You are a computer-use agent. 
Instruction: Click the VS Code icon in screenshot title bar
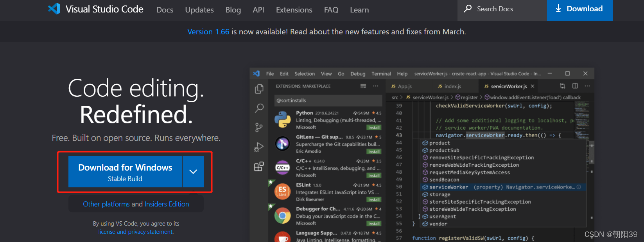(x=257, y=73)
